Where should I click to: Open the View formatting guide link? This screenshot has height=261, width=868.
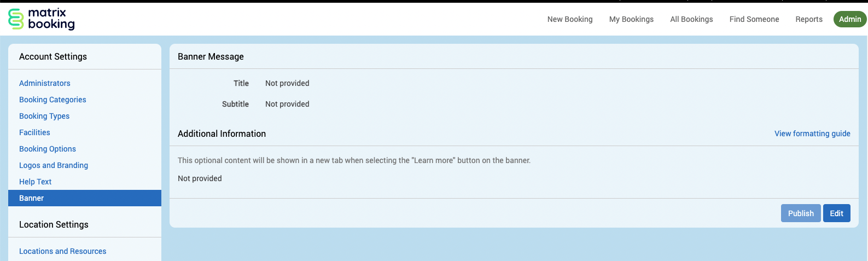[x=812, y=134]
